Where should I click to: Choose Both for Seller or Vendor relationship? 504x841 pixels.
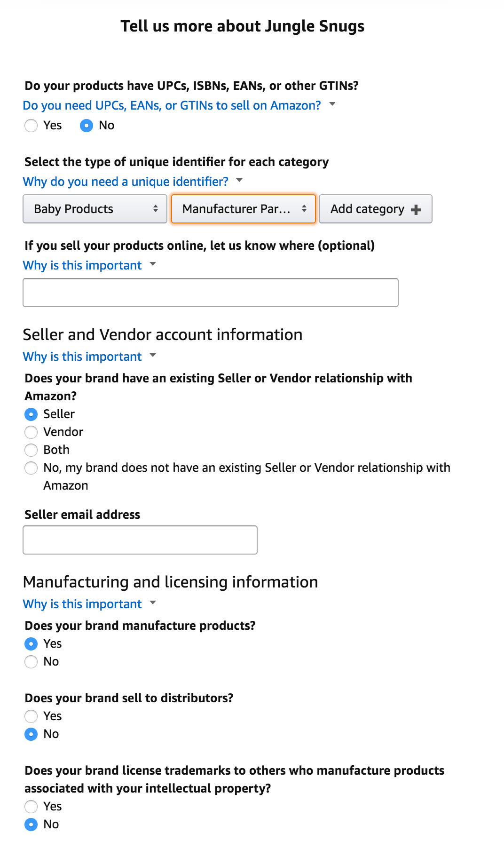31,450
